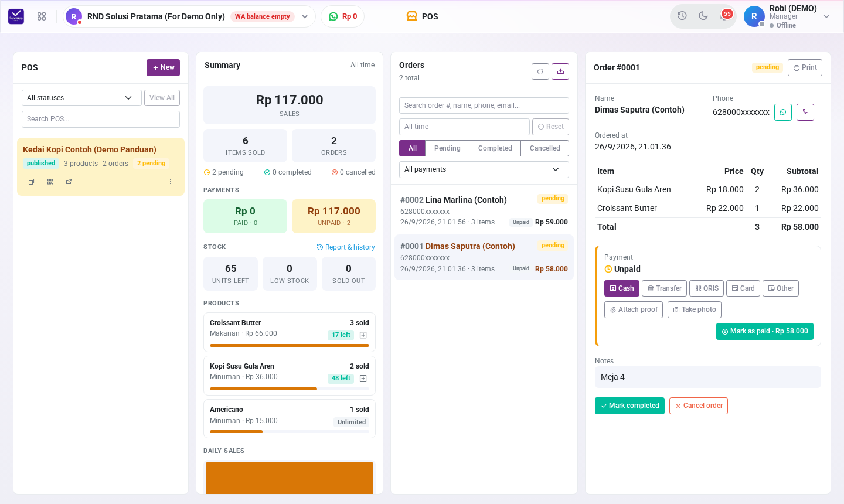Add stock for Croissant Butter
844x504 pixels.
tap(363, 335)
